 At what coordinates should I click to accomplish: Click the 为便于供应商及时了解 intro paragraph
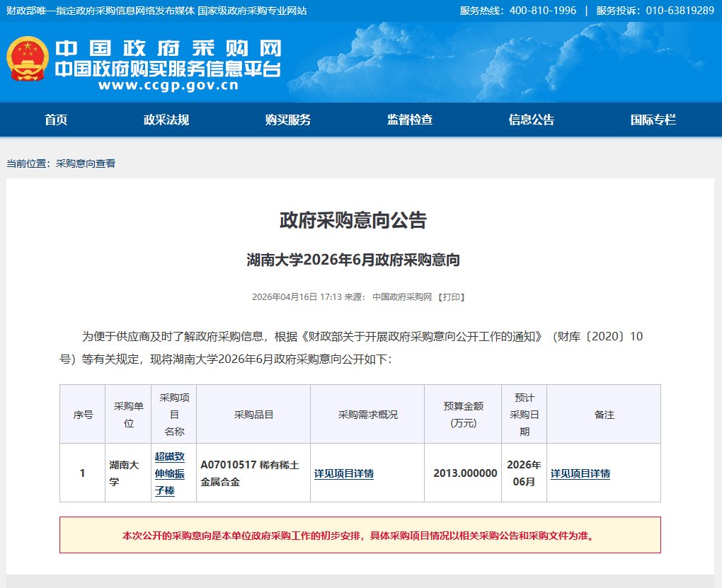pyautogui.click(x=351, y=347)
